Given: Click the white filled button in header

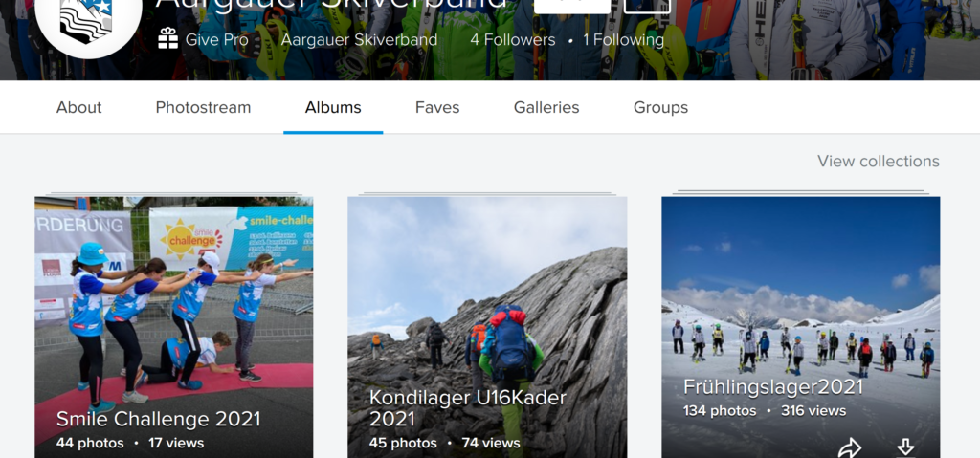Looking at the screenshot, I should coord(570,5).
